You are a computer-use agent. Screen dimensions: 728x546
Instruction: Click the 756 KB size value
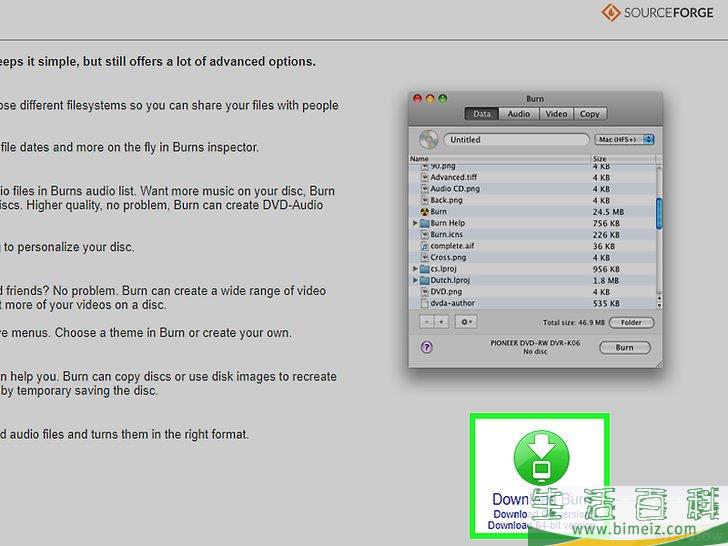point(606,223)
